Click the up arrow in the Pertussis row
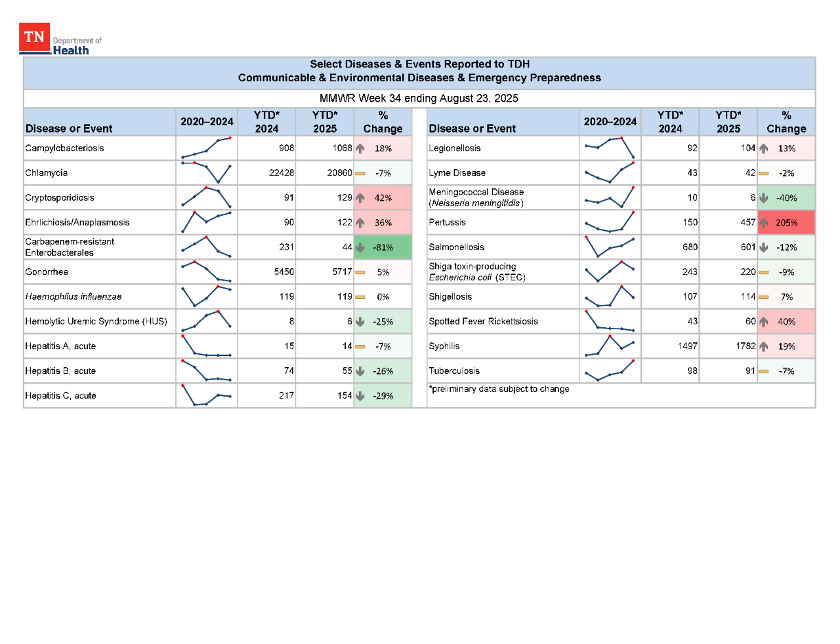This screenshot has height=644, width=840. pos(763,222)
